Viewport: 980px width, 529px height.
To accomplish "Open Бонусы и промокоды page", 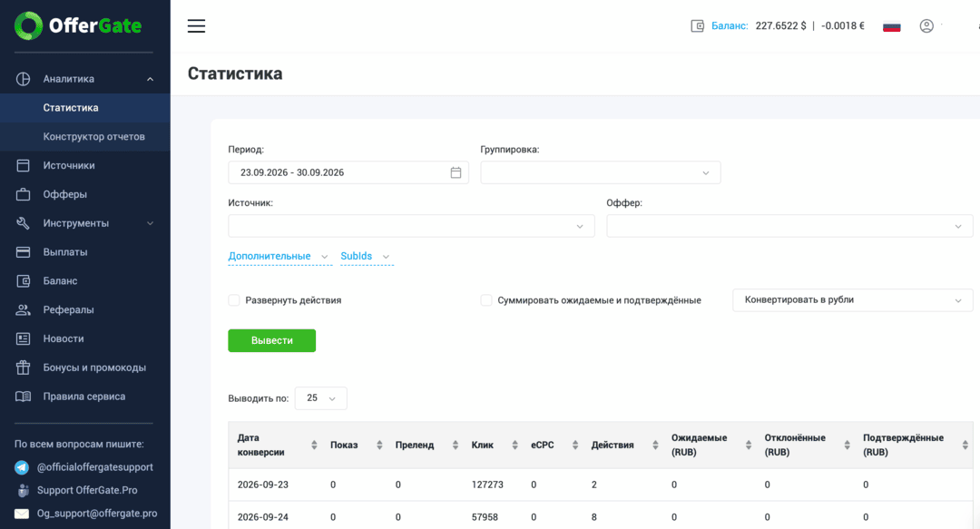I will (x=94, y=367).
